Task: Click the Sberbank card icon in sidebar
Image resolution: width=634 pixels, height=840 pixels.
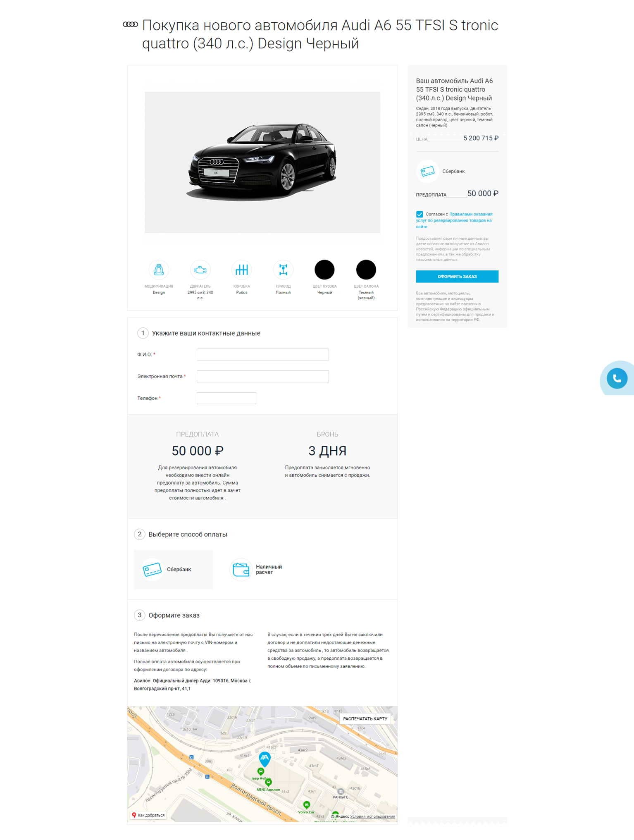Action: point(427,171)
